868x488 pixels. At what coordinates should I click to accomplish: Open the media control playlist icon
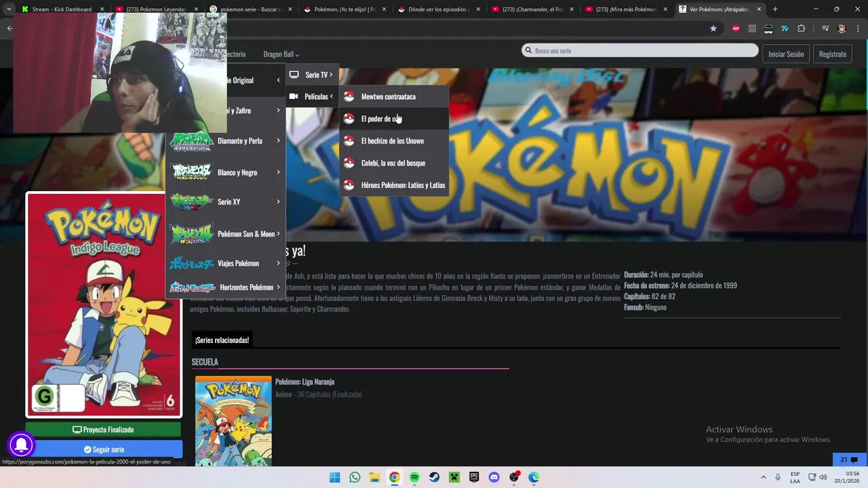tap(825, 28)
